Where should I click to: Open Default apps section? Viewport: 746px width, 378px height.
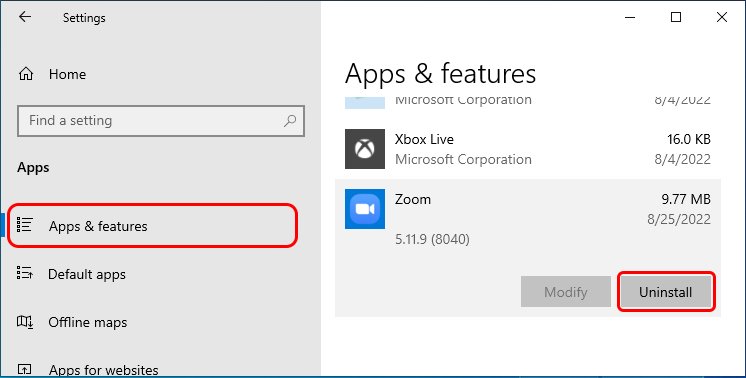pos(160,274)
